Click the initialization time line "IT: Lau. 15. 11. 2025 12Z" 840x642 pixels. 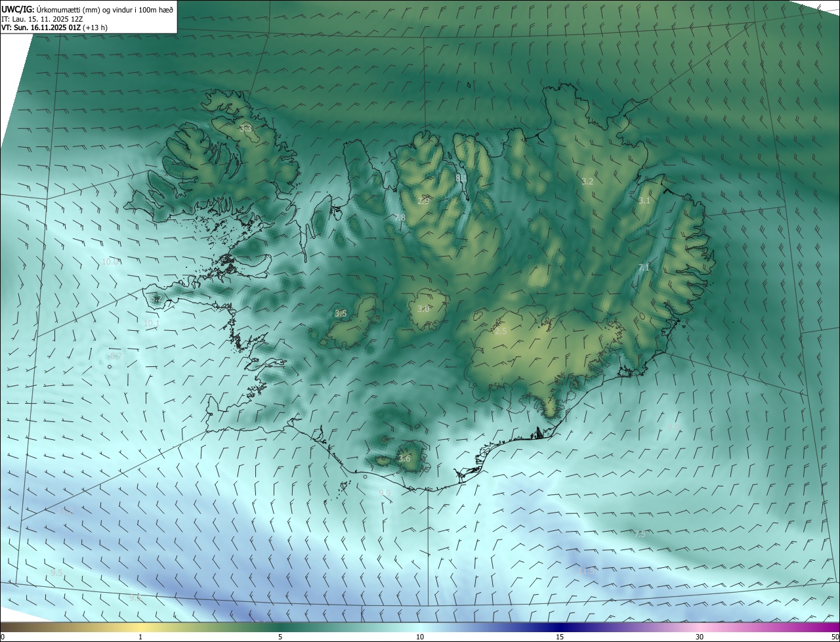pyautogui.click(x=43, y=19)
